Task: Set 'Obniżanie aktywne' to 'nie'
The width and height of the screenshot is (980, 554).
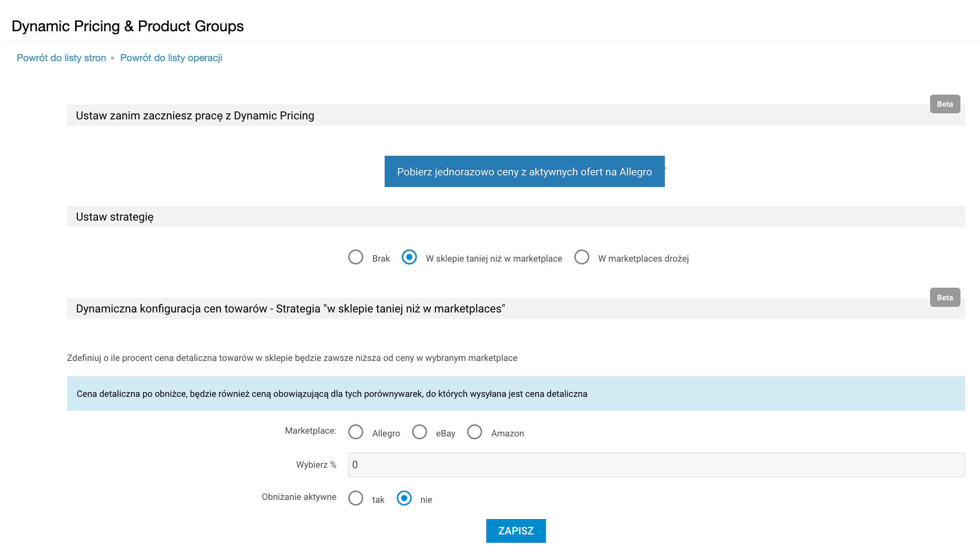Action: [x=404, y=499]
